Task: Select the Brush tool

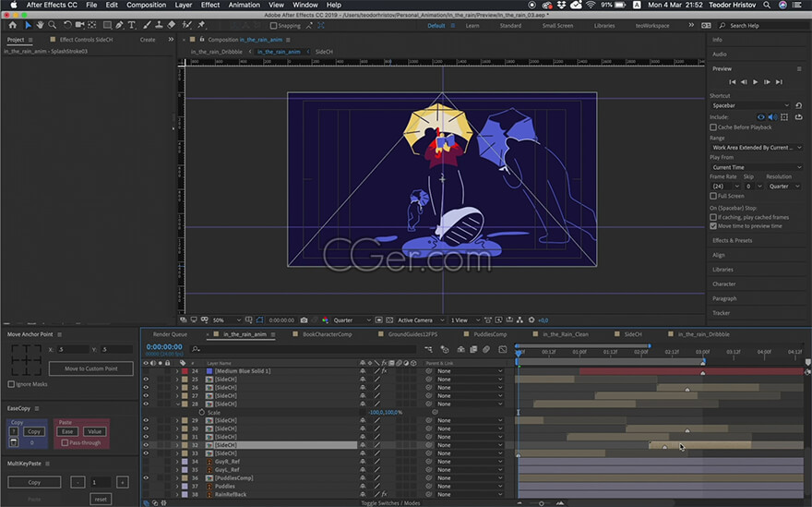Action: (147, 25)
